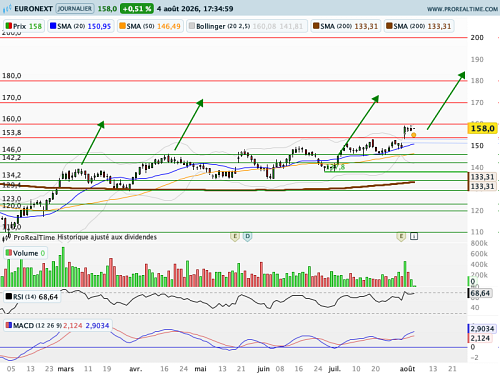Click the 180,0 resistance level label
Screen dimensions: 500x375
click(x=12, y=76)
